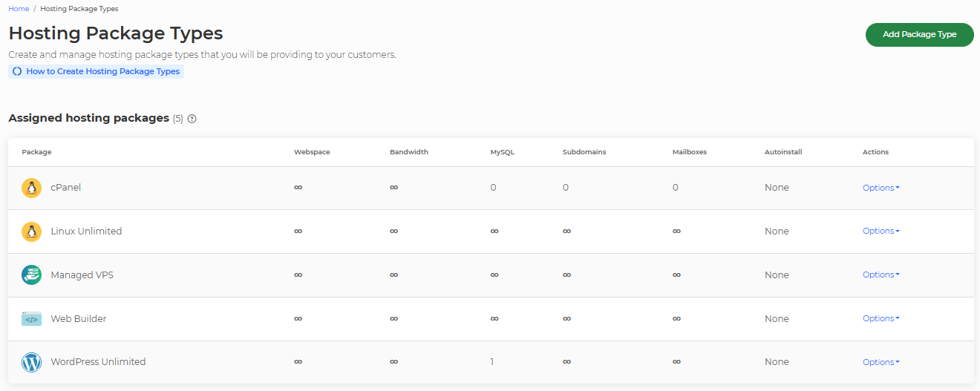Click the Web Builder code icon
980x391 pixels.
pyautogui.click(x=31, y=319)
